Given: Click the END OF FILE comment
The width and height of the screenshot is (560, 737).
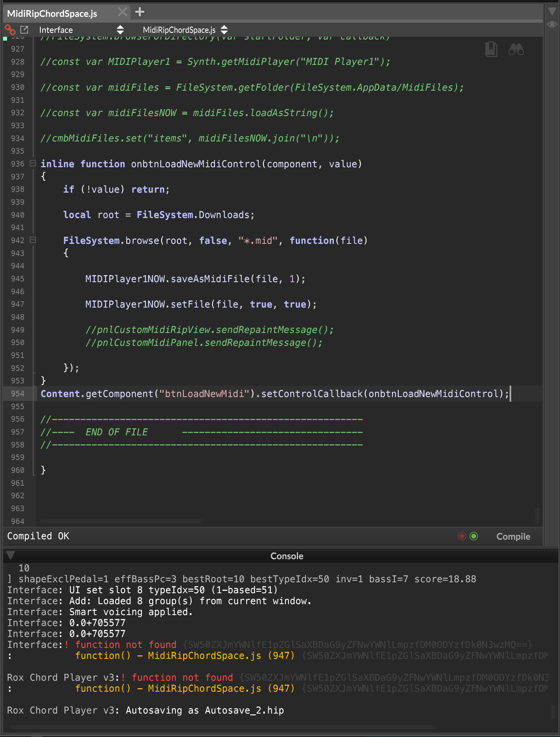Looking at the screenshot, I should pyautogui.click(x=117, y=432).
